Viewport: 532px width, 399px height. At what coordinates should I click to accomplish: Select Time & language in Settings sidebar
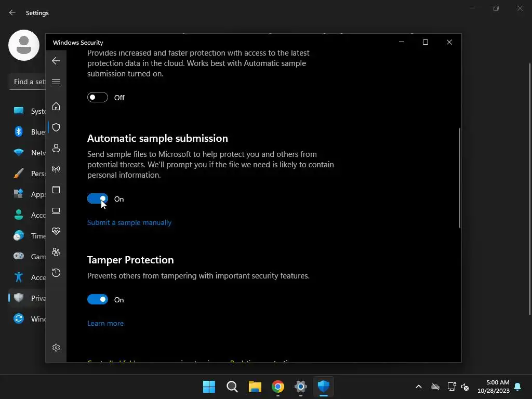(27, 236)
